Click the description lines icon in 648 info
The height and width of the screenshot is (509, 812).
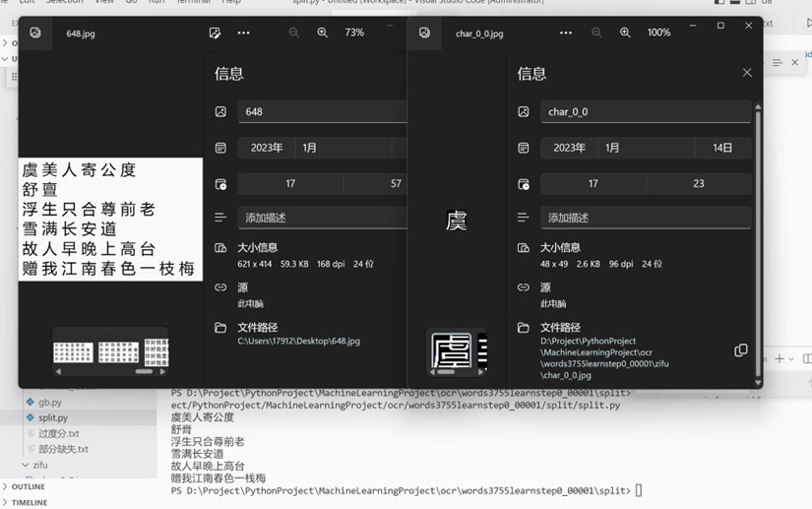click(x=220, y=218)
